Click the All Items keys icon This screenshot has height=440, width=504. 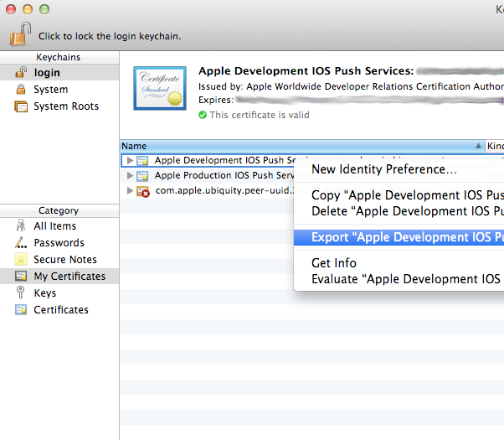(x=21, y=225)
